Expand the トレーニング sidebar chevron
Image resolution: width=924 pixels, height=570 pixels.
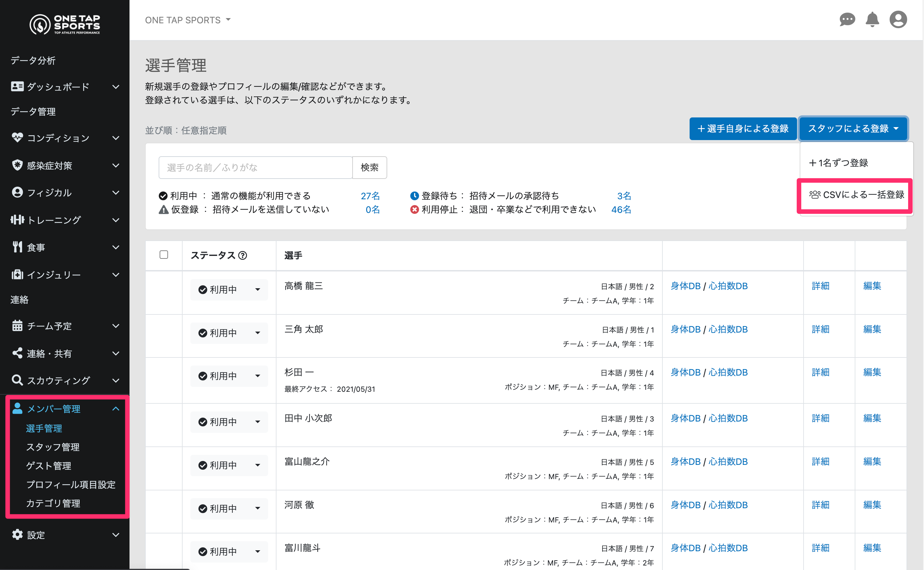pyautogui.click(x=116, y=220)
